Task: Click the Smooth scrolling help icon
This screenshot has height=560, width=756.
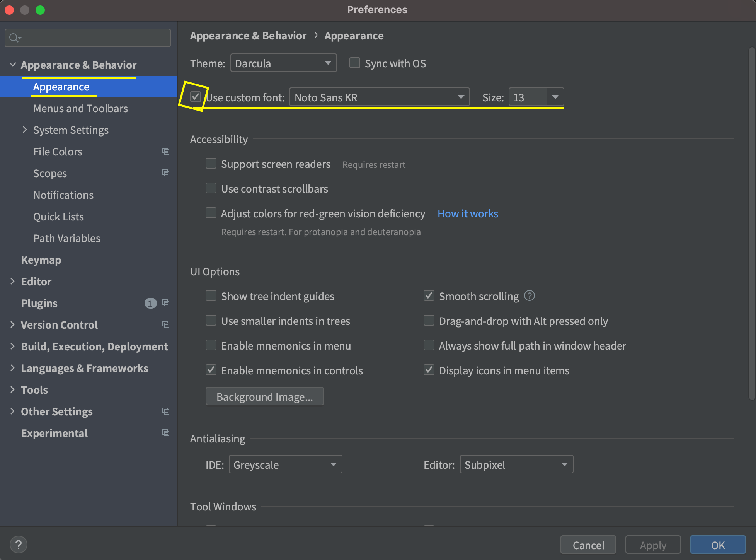Action: [529, 296]
